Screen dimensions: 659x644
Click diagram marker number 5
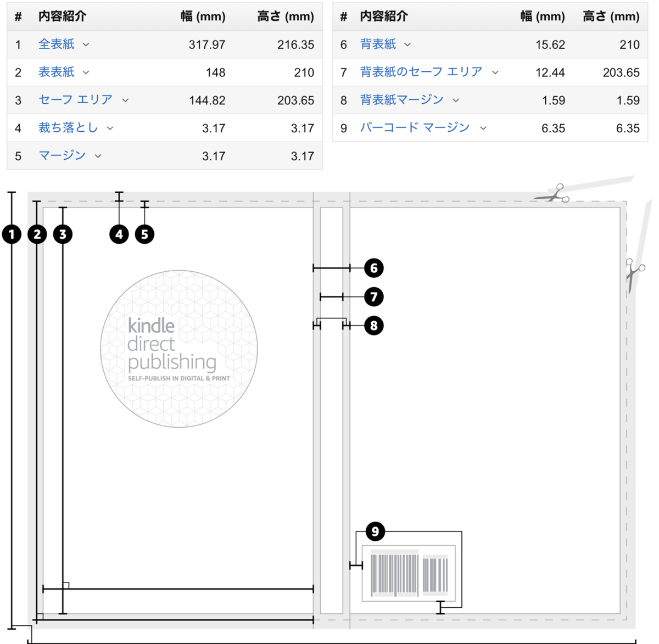tap(144, 234)
